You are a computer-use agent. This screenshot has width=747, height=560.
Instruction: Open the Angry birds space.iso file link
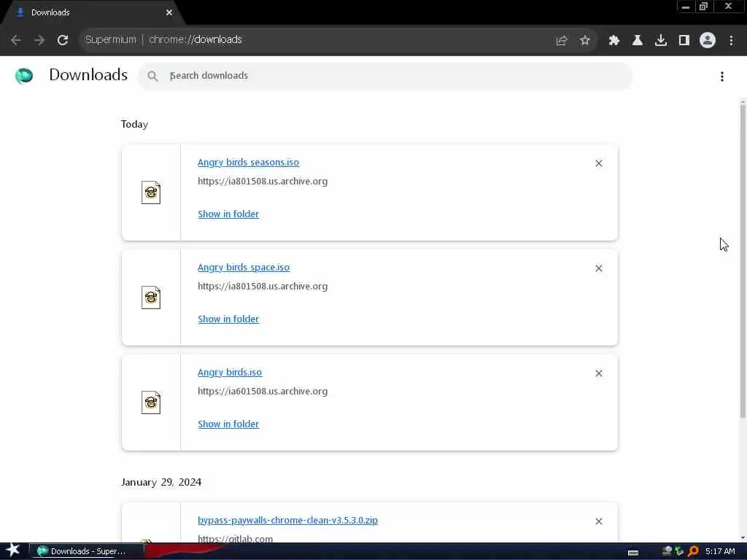(x=244, y=267)
